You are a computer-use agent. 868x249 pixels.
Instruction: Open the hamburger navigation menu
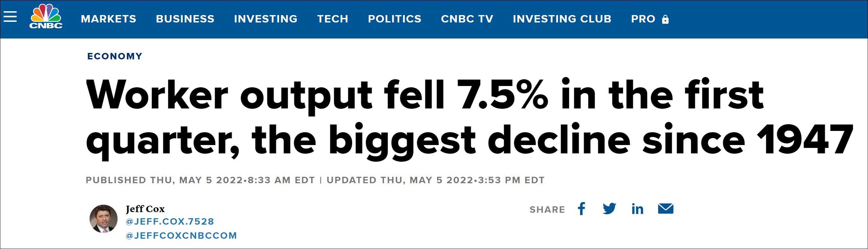coord(10,16)
